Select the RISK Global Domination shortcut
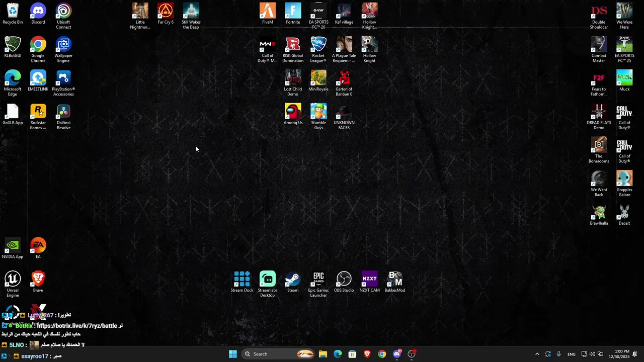644x362 pixels. [x=293, y=50]
